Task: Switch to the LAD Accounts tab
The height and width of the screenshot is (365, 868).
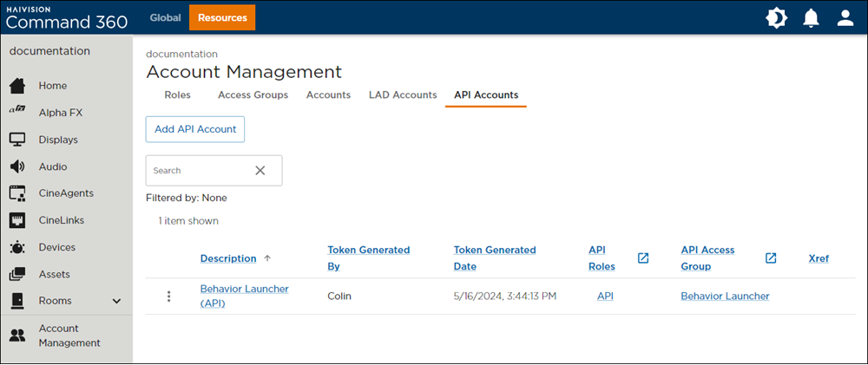Action: point(403,95)
